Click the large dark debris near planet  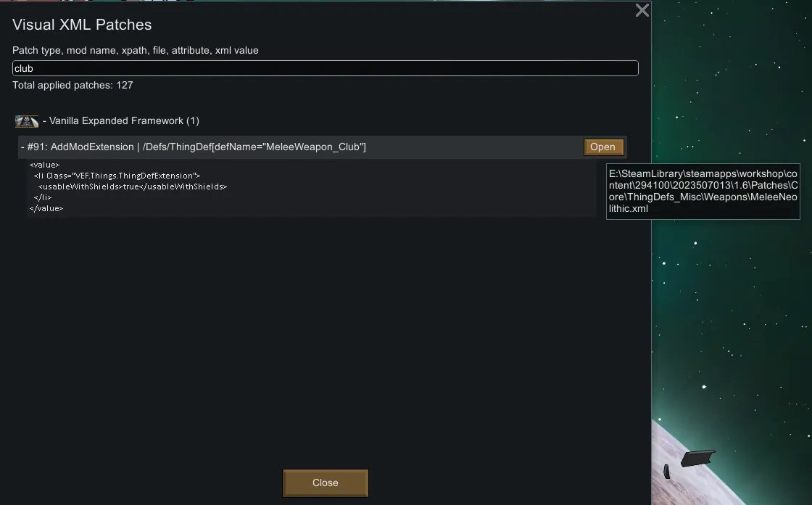point(697,458)
